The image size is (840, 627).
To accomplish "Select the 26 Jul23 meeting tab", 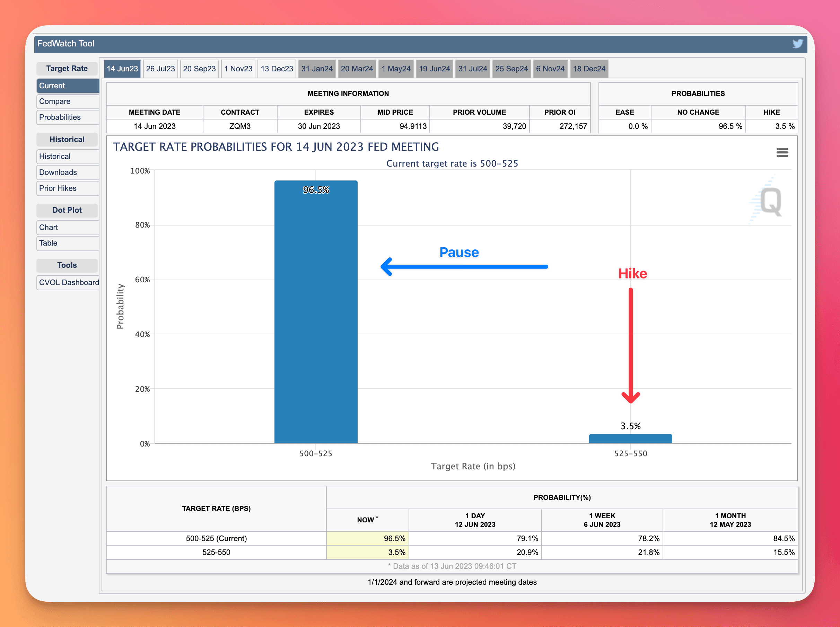I will click(160, 69).
